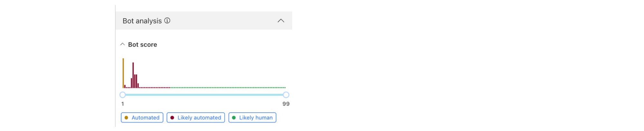This screenshot has width=644, height=131.
Task: Click the maroon dotted baseline of the histogram
Action: tap(155, 88)
